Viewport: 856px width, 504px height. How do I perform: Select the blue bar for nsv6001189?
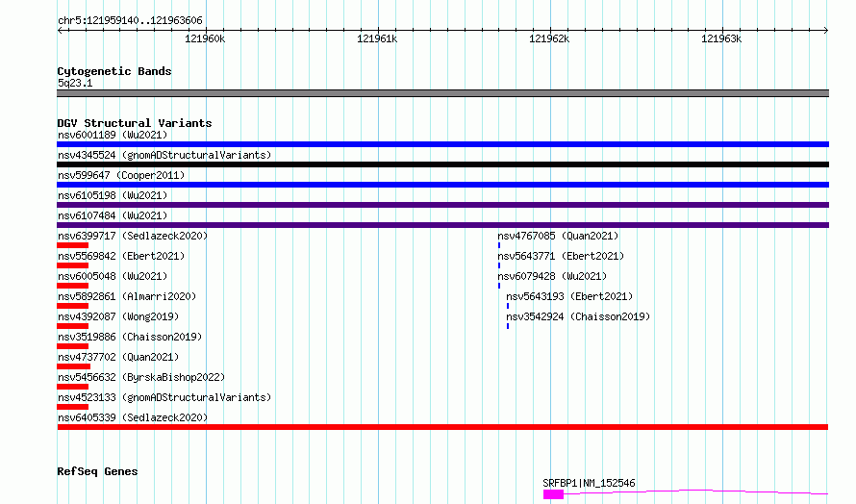click(x=442, y=144)
